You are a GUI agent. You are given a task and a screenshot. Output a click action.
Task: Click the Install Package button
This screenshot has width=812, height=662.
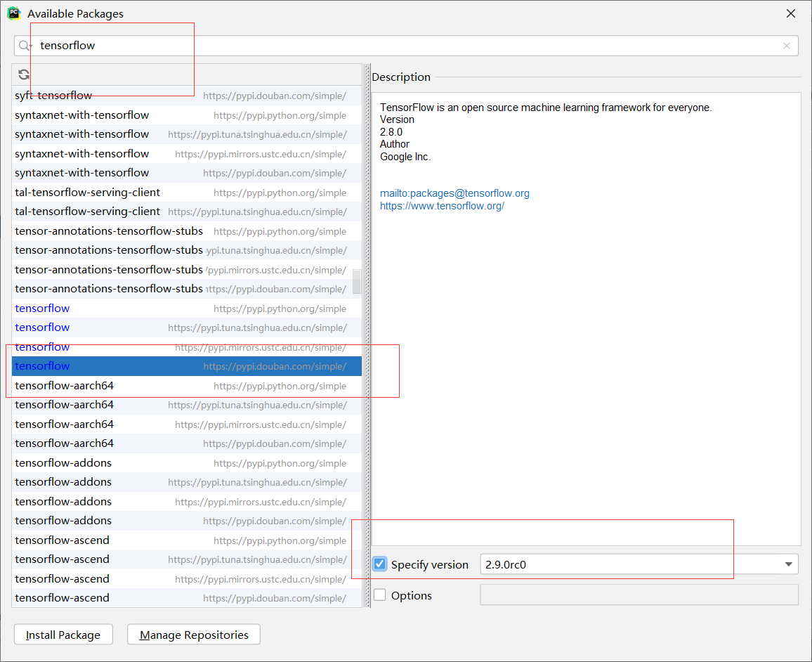tap(63, 635)
